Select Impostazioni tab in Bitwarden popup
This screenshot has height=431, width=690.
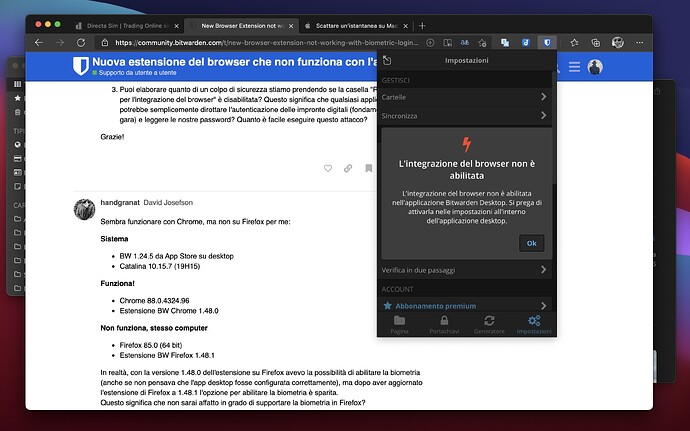[x=534, y=324]
